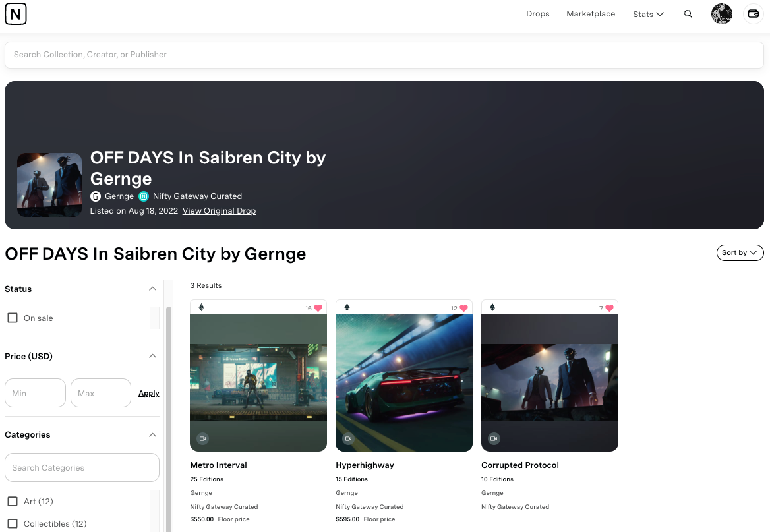The image size is (770, 532).
Task: Open Hyperhighway title
Action: pos(365,465)
